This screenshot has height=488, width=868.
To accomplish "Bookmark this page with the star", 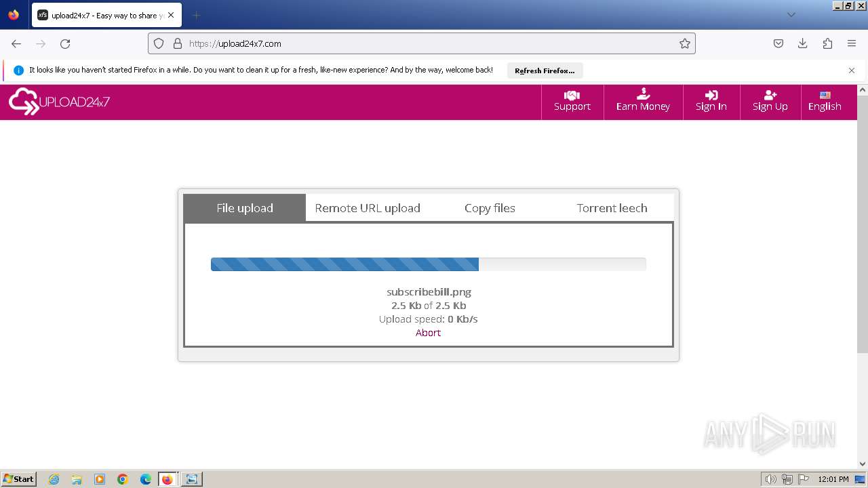I will pos(685,43).
